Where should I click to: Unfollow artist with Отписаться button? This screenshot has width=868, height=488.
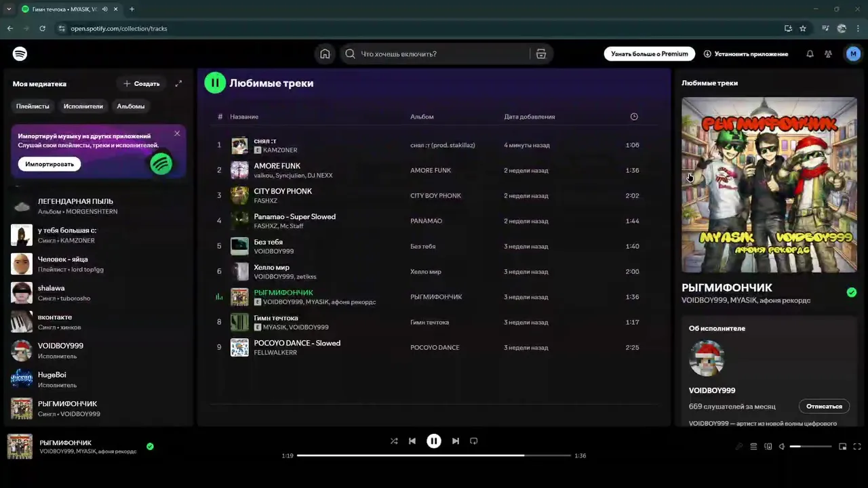pos(824,406)
